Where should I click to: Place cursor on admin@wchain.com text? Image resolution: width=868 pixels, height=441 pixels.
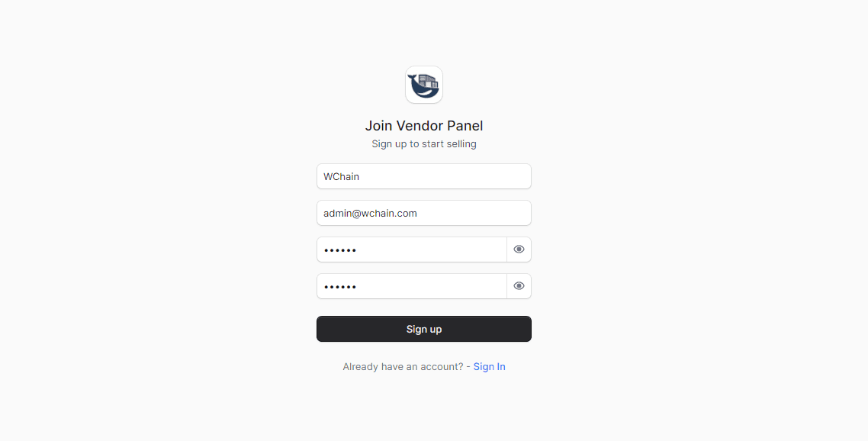(371, 214)
